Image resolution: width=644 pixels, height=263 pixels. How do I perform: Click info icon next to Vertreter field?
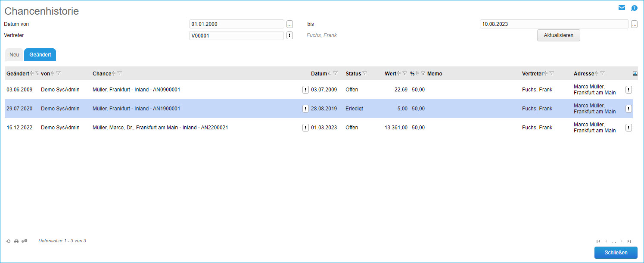[x=289, y=35]
